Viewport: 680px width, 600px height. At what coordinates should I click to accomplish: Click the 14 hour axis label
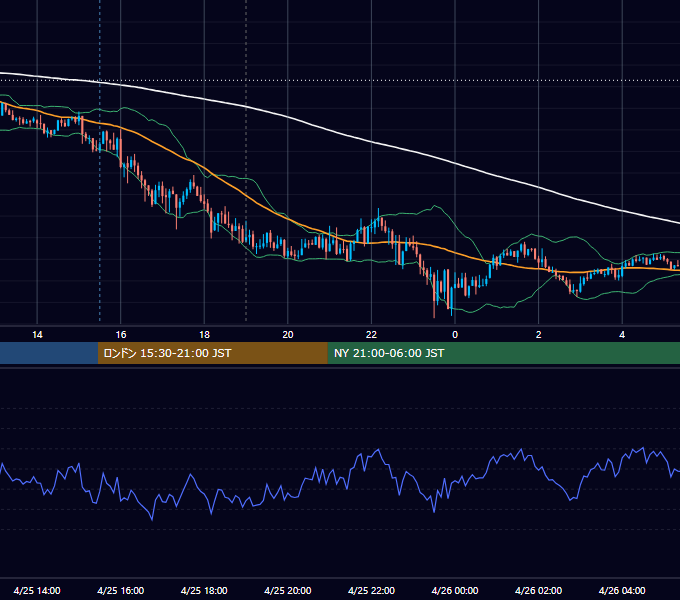37,335
